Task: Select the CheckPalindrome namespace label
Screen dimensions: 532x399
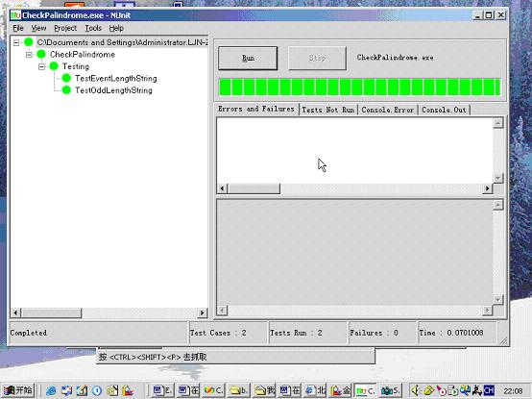Action: click(83, 55)
